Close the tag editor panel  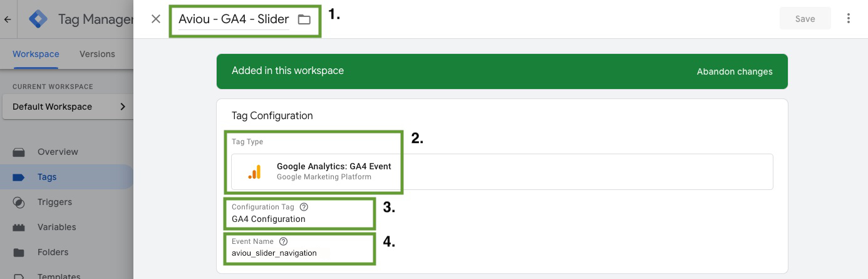pyautogui.click(x=156, y=19)
